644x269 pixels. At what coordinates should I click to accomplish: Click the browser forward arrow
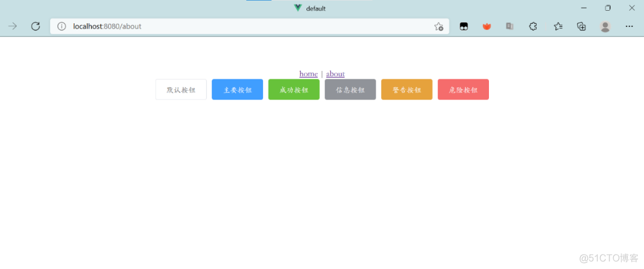(x=13, y=26)
